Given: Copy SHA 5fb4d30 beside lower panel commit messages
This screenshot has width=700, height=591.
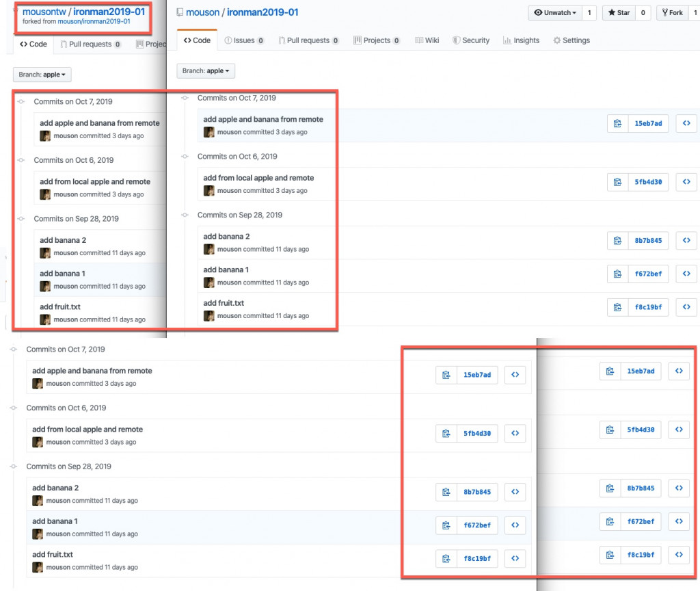Looking at the screenshot, I should tap(446, 433).
